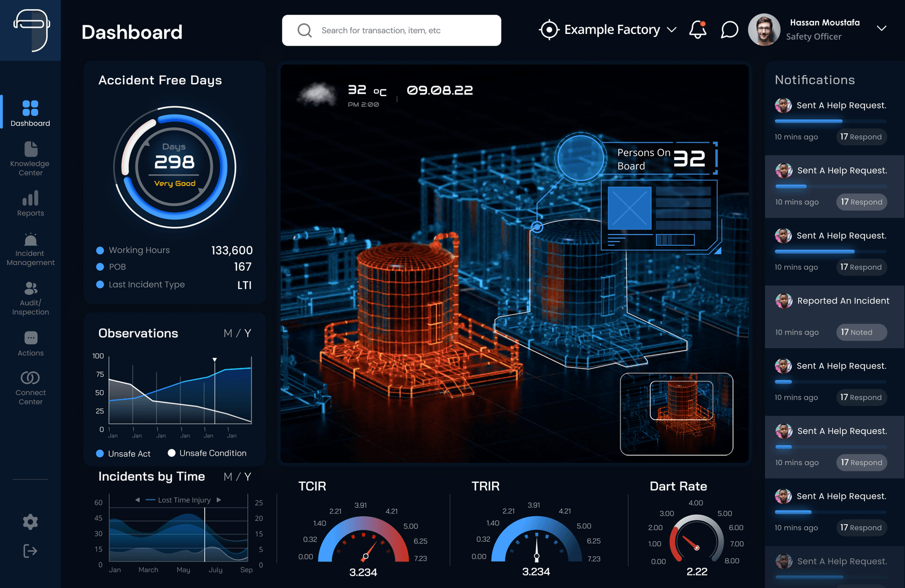Expand the Example Factory dropdown
The height and width of the screenshot is (588, 905).
pos(672,29)
